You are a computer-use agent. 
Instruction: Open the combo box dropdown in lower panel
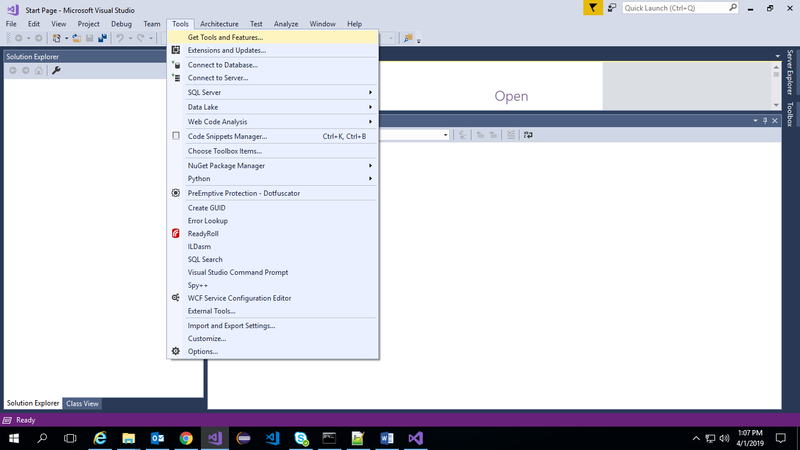[x=444, y=134]
